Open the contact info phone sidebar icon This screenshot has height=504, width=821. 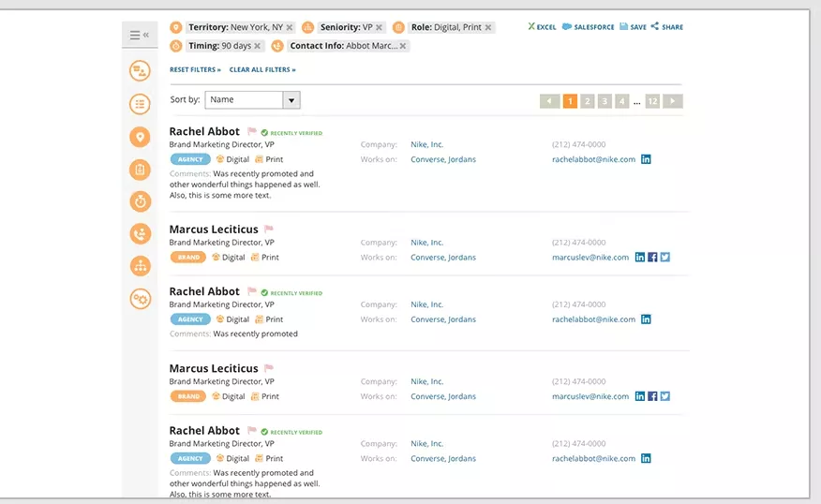[140, 234]
